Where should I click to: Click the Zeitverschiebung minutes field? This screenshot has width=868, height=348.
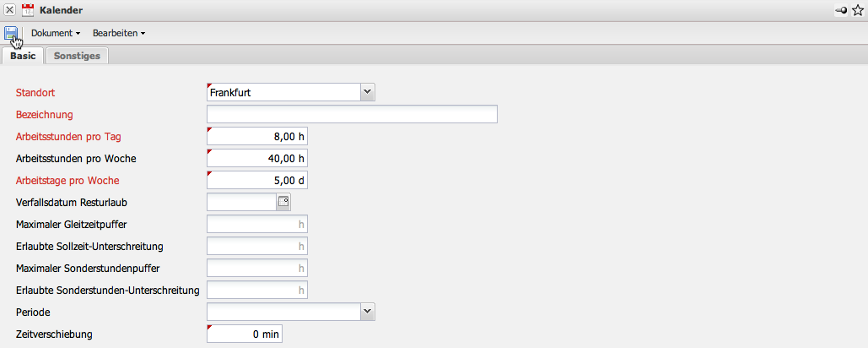(x=245, y=334)
